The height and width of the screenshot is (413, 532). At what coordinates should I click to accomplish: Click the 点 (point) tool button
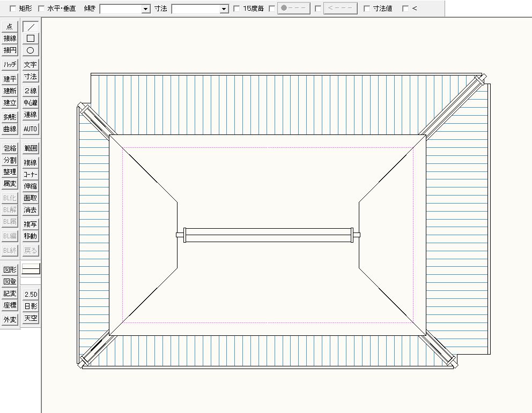tap(10, 26)
